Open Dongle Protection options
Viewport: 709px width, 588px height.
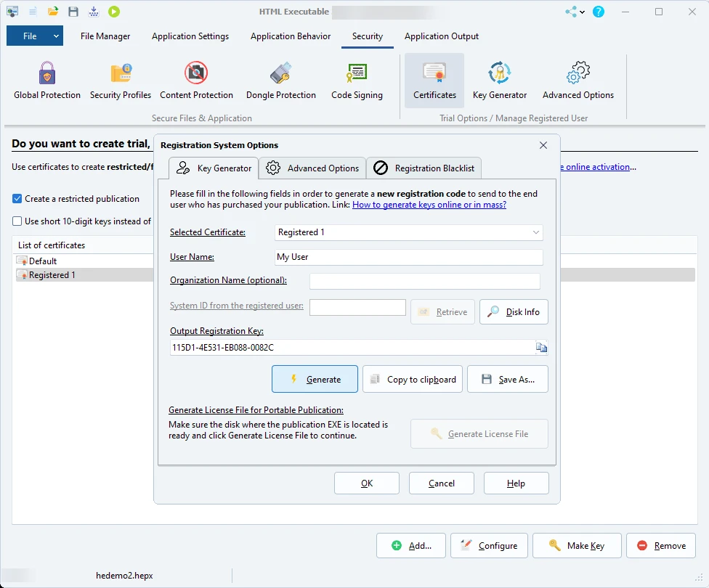280,80
